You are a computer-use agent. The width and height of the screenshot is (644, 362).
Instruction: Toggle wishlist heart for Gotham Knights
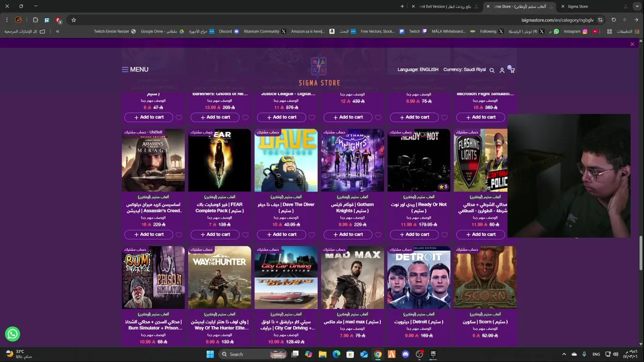378,235
